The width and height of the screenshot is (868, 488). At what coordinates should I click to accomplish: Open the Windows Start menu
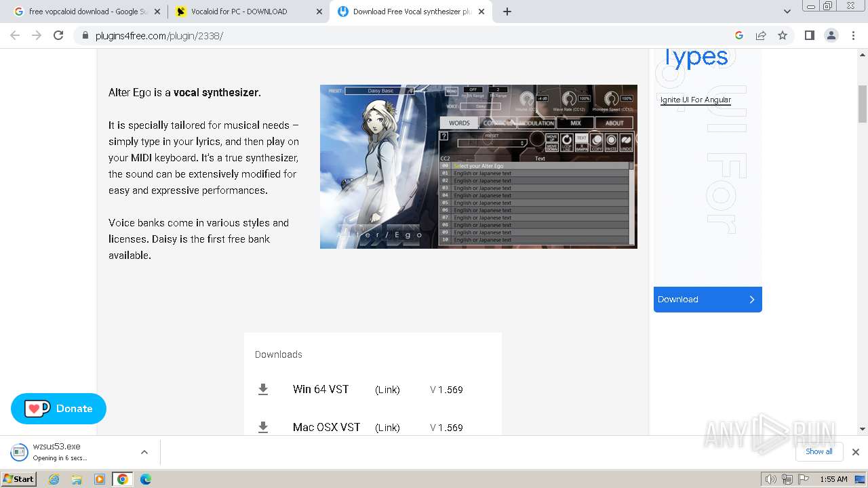18,479
